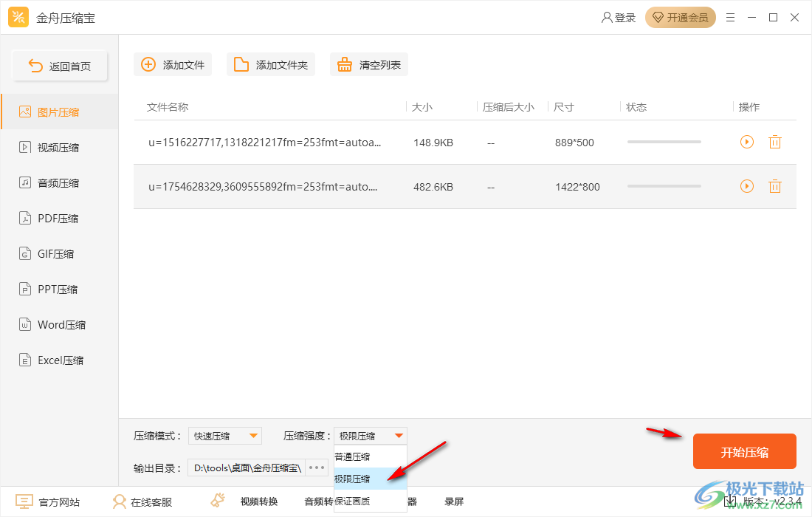The height and width of the screenshot is (517, 812).
Task: Select the 视频压缩 sidebar tab
Action: tap(60, 148)
